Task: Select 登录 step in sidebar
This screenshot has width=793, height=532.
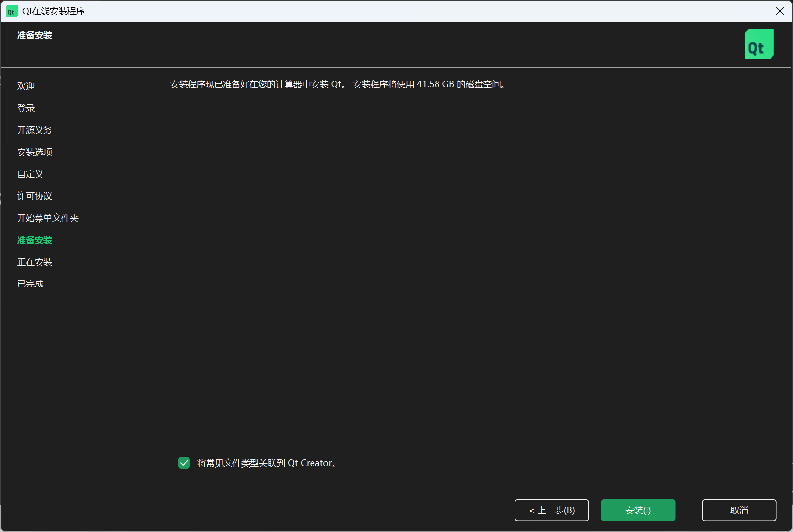Action: point(26,108)
